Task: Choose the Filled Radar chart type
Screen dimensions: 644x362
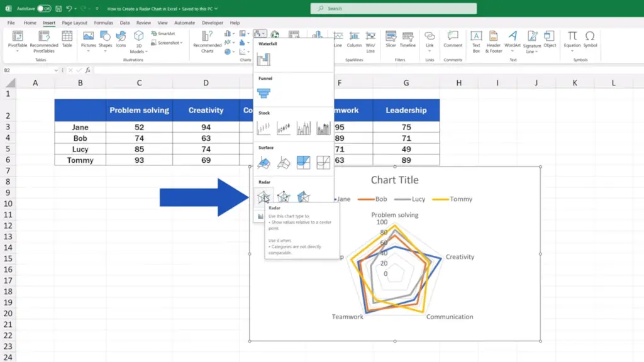Action: (303, 197)
